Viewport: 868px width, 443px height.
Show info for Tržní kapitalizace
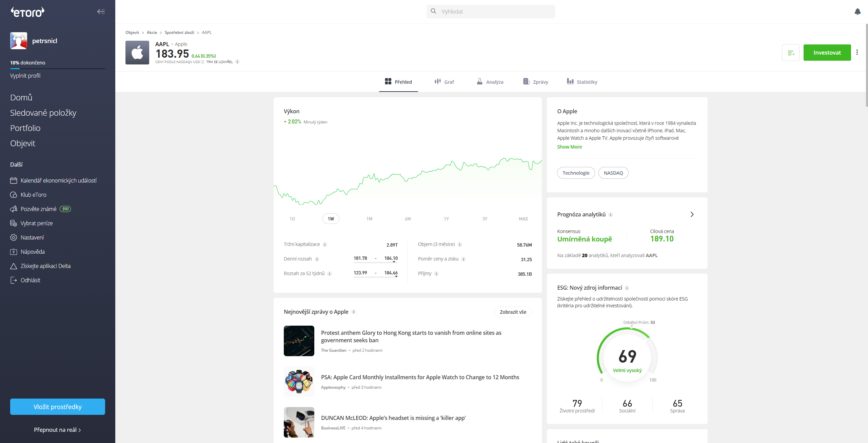[325, 245]
